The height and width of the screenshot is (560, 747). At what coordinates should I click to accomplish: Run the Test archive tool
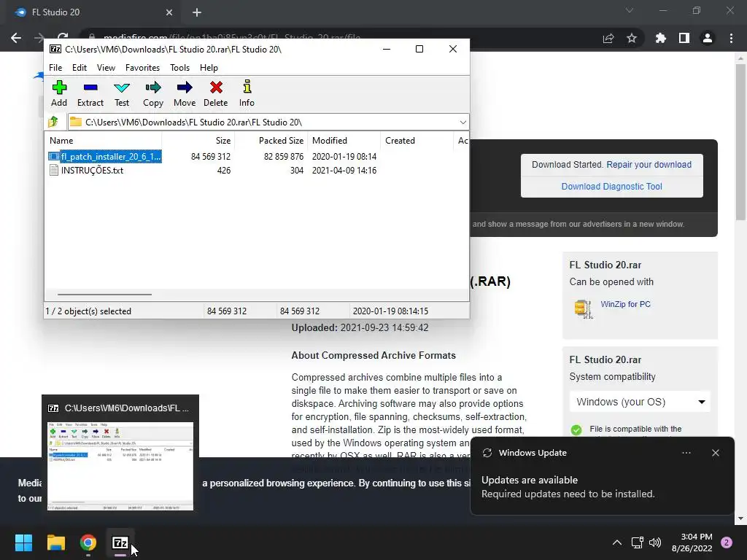tap(122, 93)
